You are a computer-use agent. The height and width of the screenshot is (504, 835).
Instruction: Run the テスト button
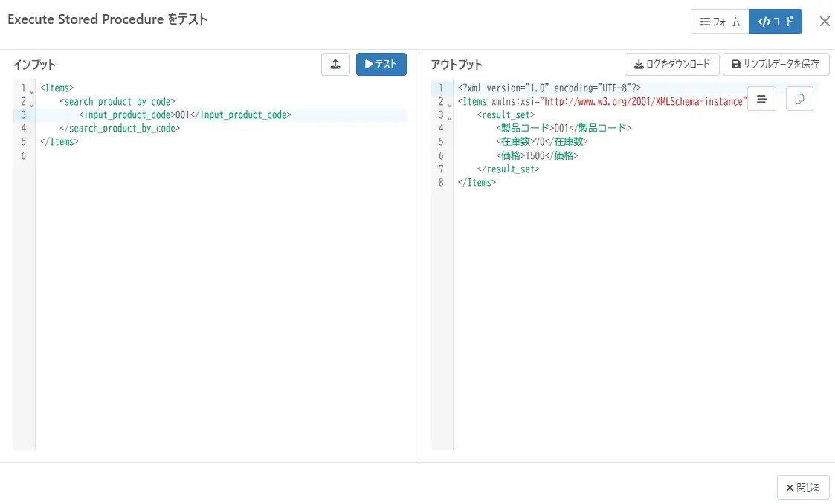tap(381, 65)
